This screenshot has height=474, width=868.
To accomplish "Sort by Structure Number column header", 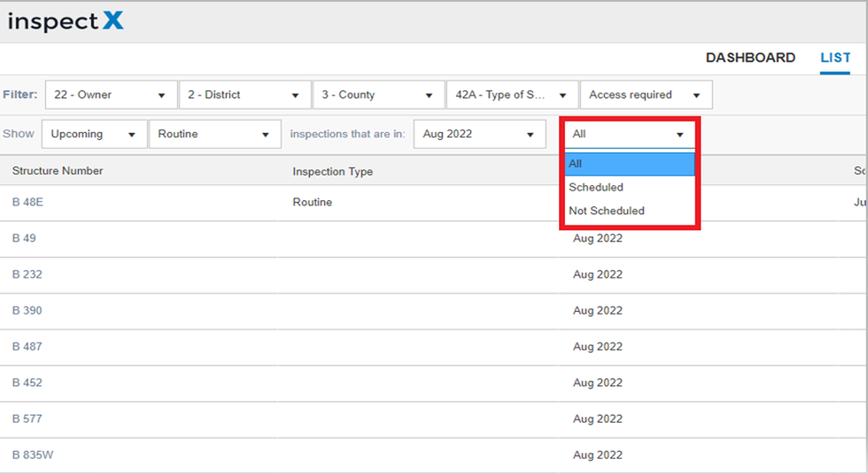I will click(57, 171).
